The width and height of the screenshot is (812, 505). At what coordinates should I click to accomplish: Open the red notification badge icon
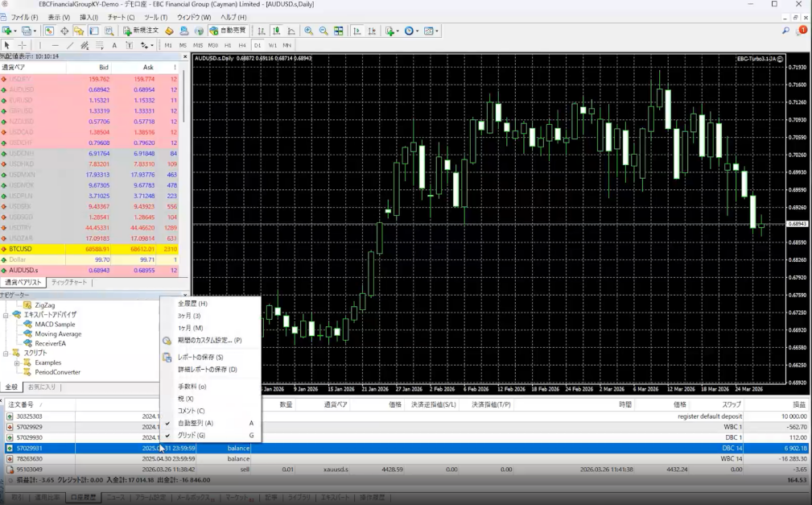[802, 31]
